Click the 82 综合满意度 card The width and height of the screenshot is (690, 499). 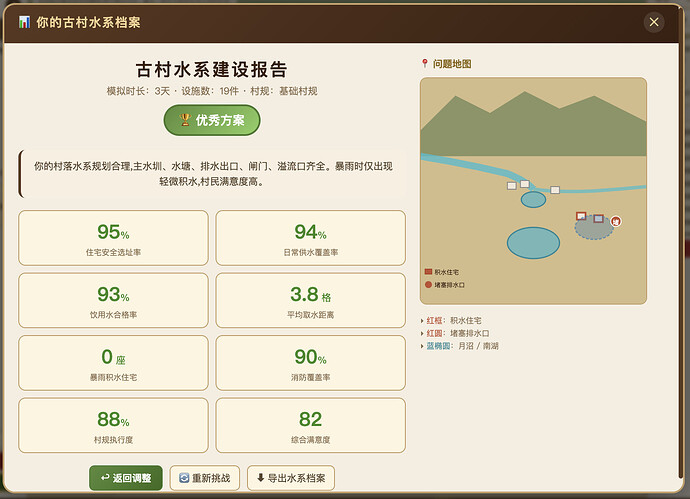tap(311, 426)
